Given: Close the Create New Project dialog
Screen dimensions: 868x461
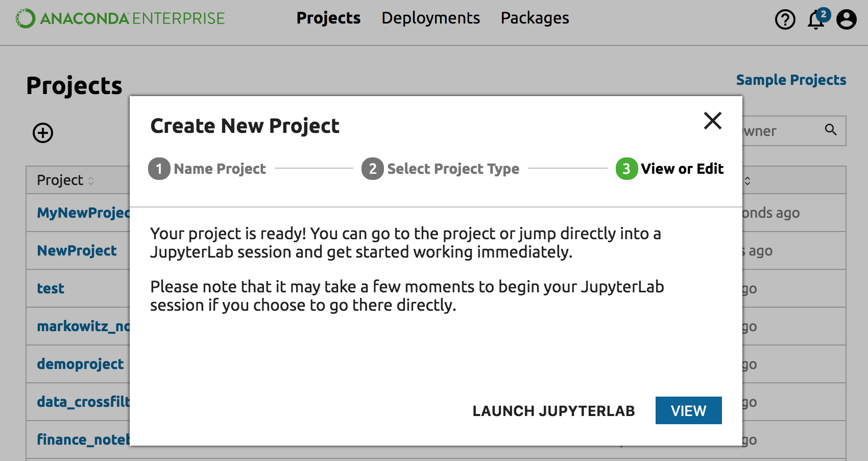Looking at the screenshot, I should point(712,121).
